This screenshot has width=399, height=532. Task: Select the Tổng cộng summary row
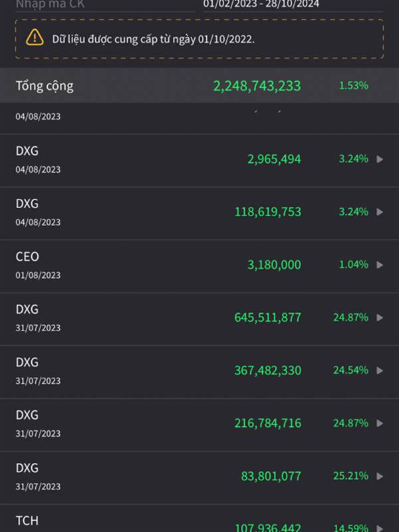199,86
